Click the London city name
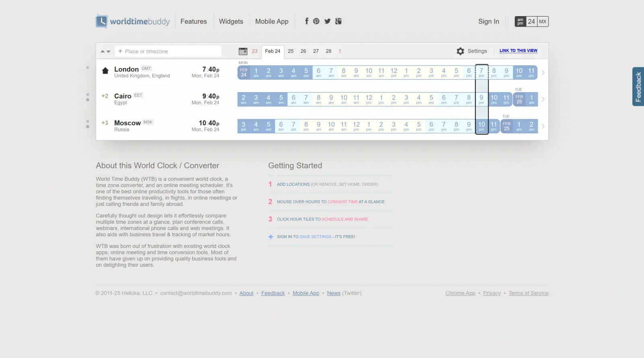Image resolution: width=644 pixels, height=358 pixels. tap(126, 69)
